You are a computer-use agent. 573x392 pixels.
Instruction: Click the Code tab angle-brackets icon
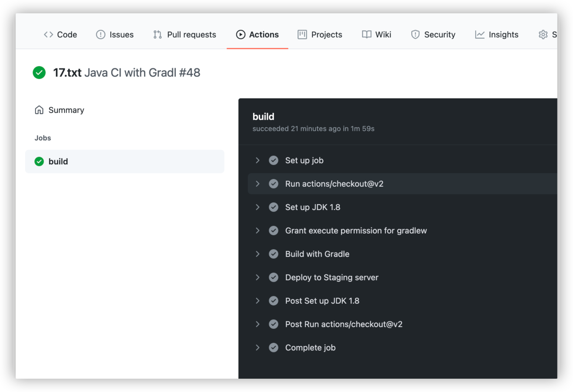(x=48, y=34)
